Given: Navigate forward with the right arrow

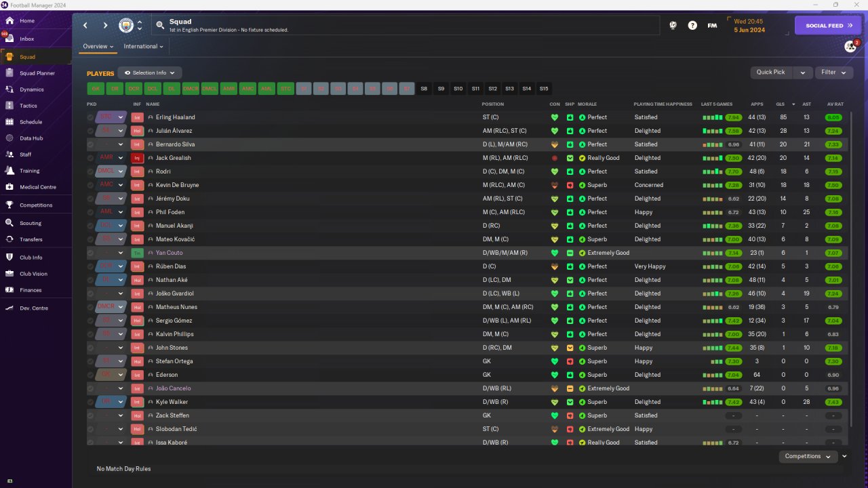Looking at the screenshot, I should [105, 26].
